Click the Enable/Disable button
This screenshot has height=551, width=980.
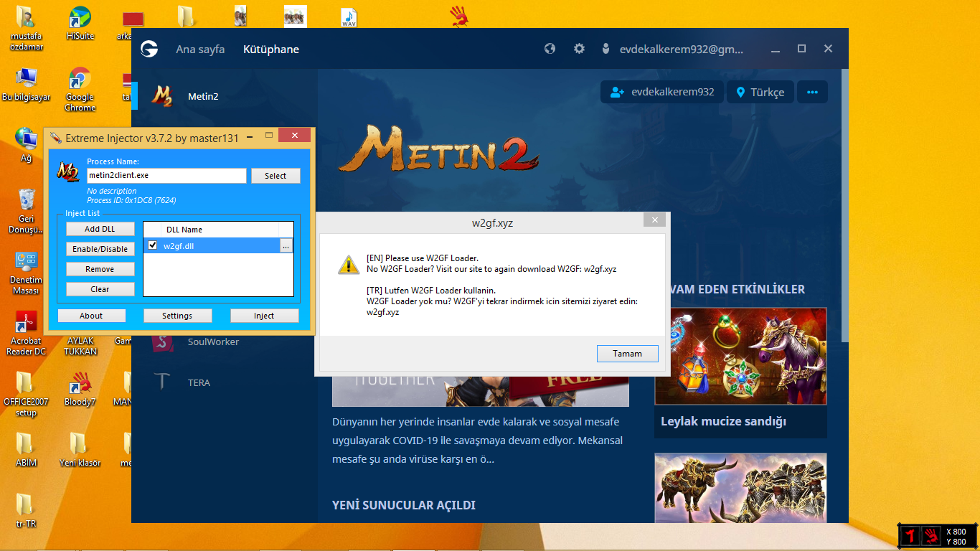click(x=100, y=249)
